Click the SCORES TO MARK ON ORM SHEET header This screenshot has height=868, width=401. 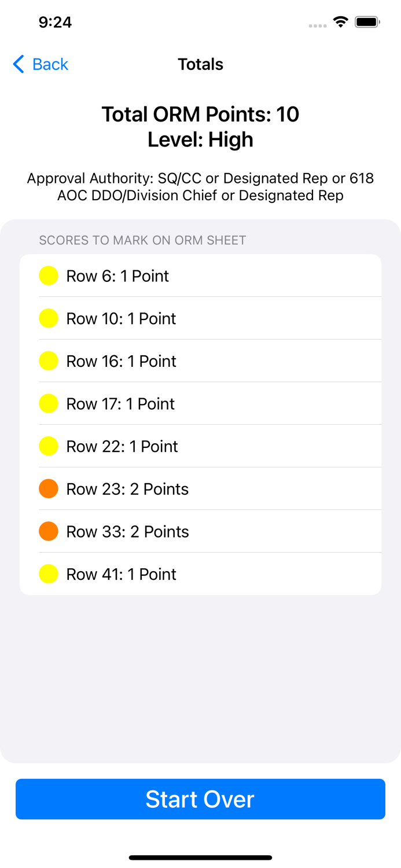pyautogui.click(x=142, y=240)
